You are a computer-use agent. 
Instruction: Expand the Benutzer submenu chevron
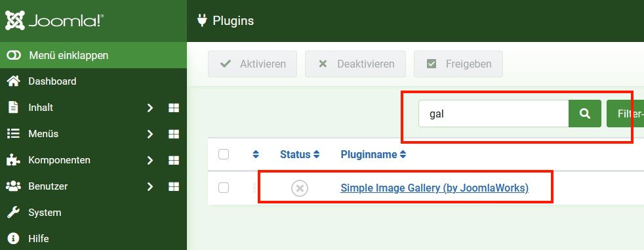[150, 186]
